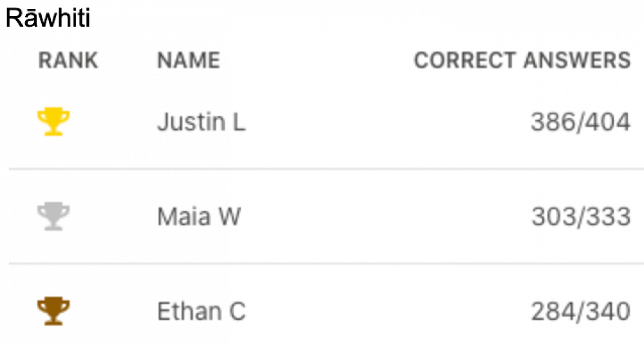644x345 pixels.
Task: Click the word CORRECT in the header
Action: [466, 61]
